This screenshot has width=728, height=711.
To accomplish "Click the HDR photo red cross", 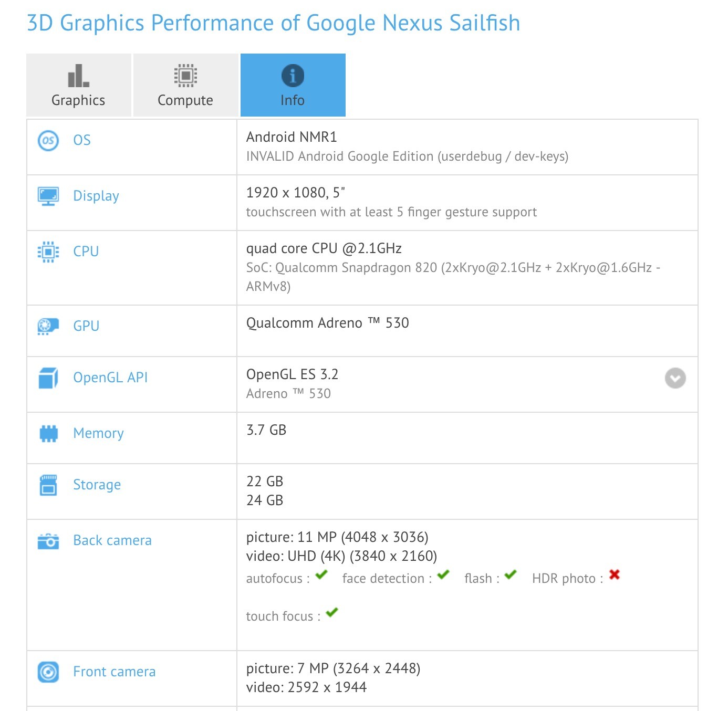I will [613, 576].
